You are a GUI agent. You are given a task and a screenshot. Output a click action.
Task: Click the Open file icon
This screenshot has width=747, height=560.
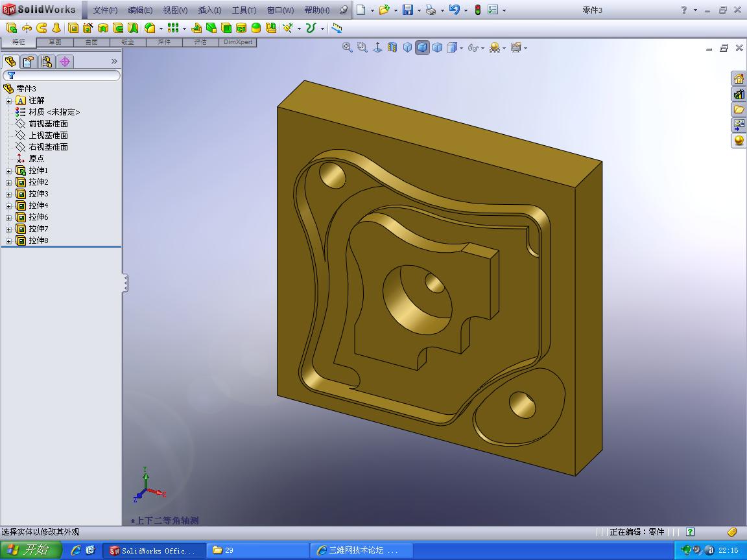point(384,10)
